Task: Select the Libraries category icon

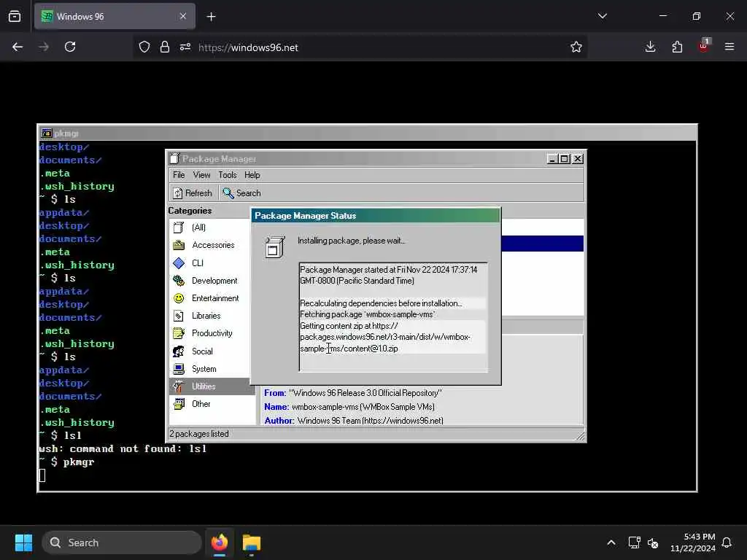Action: point(179,316)
